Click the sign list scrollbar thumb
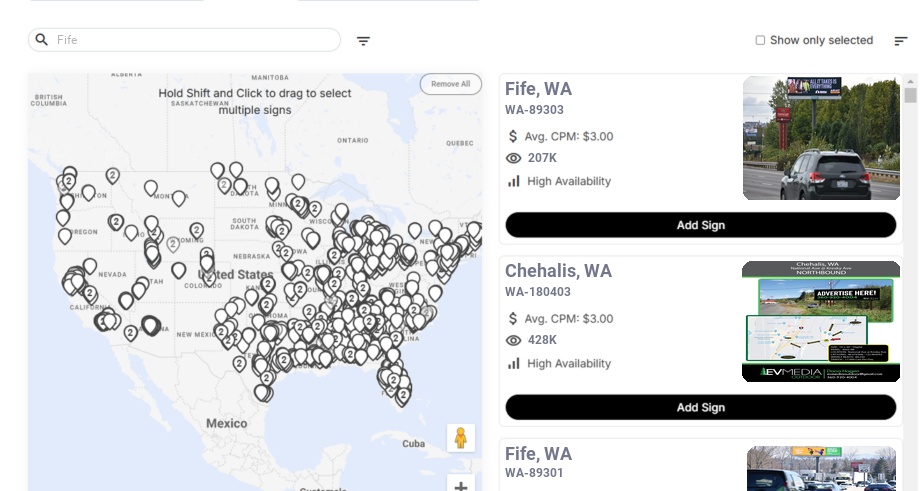This screenshot has height=491, width=920. (910, 95)
